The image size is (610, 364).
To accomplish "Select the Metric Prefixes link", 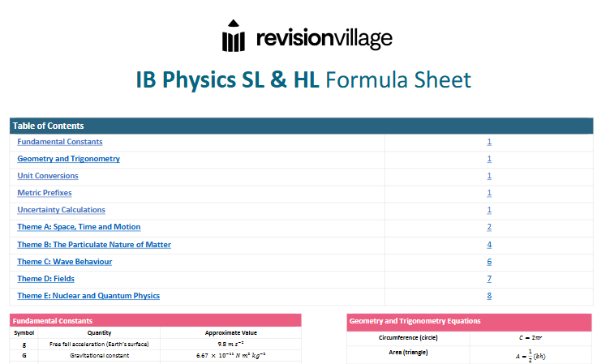I will point(45,193).
